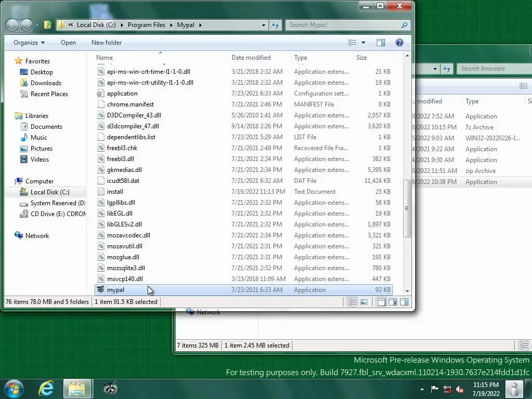Refresh the Mypal folder address bar
Screen dimensions: 532x399
275,25
